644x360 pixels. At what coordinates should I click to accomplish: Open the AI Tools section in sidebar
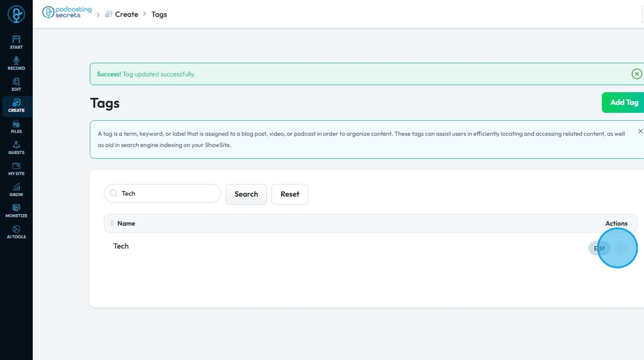tap(17, 232)
